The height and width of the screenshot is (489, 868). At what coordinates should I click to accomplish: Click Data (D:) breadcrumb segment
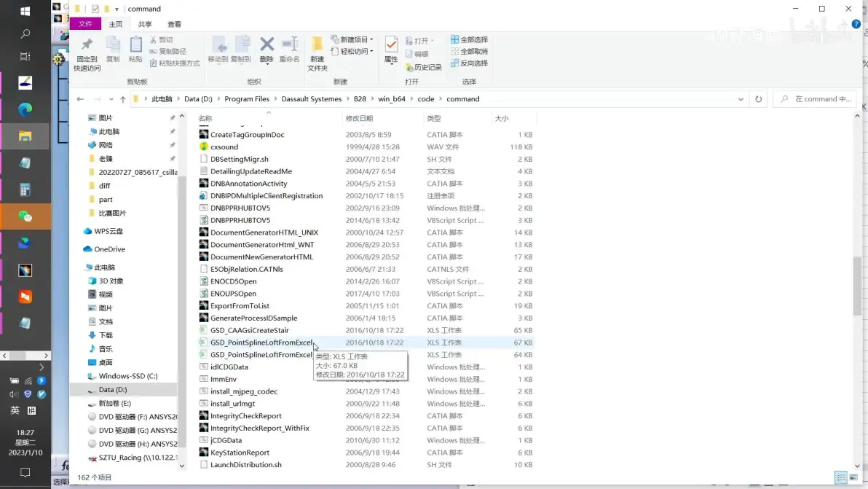[198, 99]
